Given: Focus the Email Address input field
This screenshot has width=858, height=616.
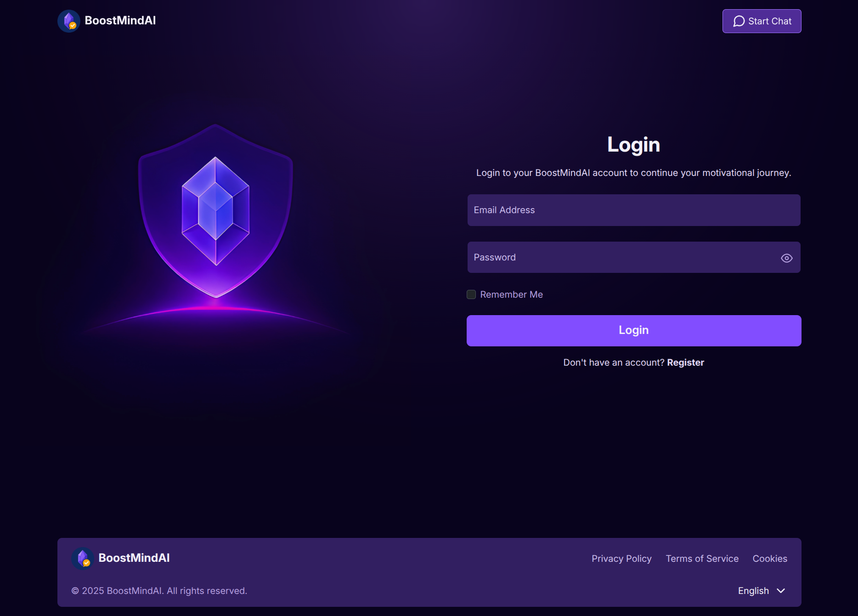Looking at the screenshot, I should 634,210.
